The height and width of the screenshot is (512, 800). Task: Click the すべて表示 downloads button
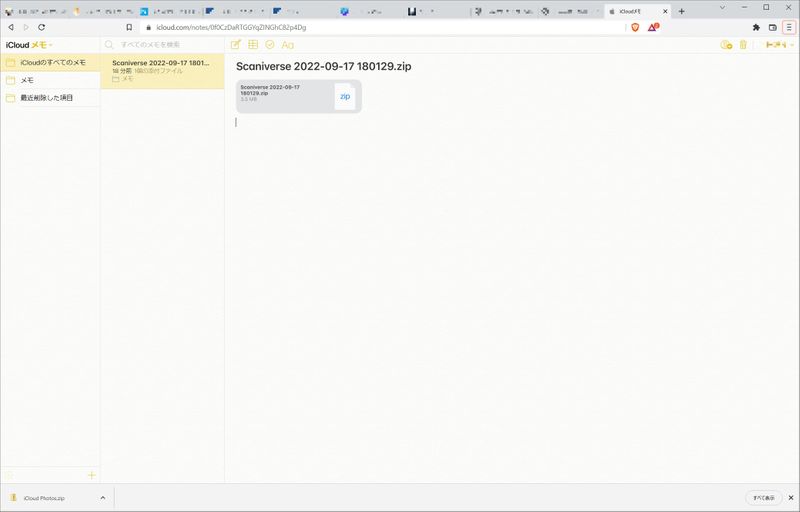pos(764,497)
